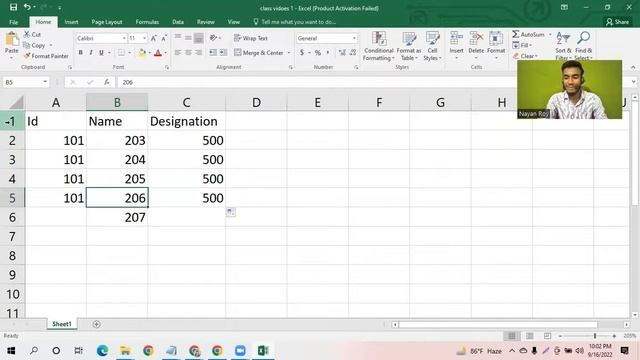This screenshot has height=360, width=640.
Task: Click the AutoSum sigma button
Action: pyautogui.click(x=528, y=34)
